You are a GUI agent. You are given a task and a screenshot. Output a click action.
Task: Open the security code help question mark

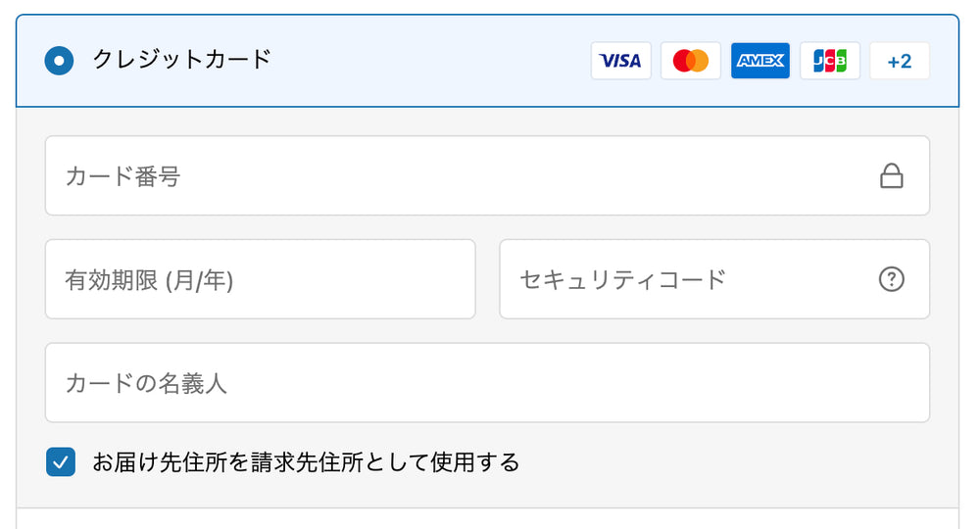891,279
